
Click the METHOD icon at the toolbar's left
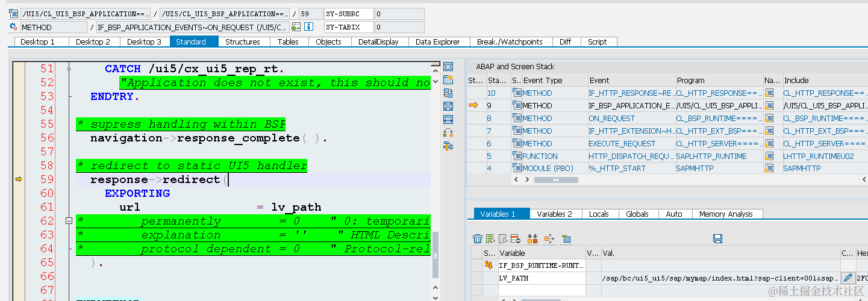pos(13,26)
